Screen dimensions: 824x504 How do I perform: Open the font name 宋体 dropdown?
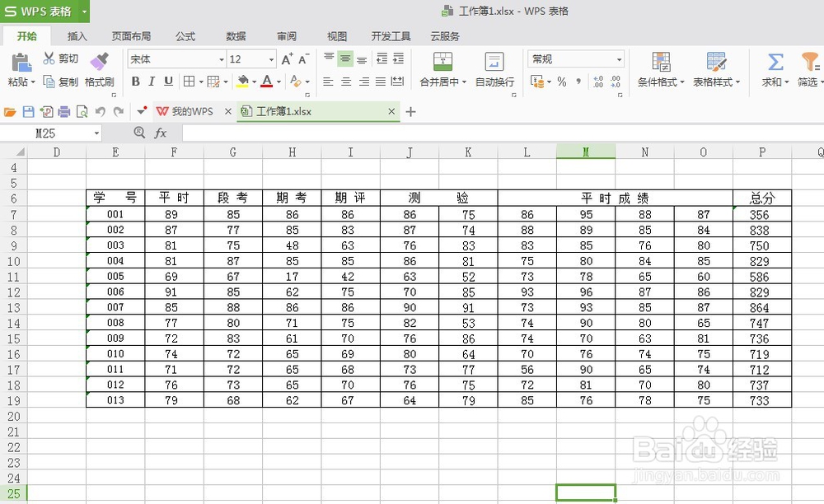tap(221, 59)
